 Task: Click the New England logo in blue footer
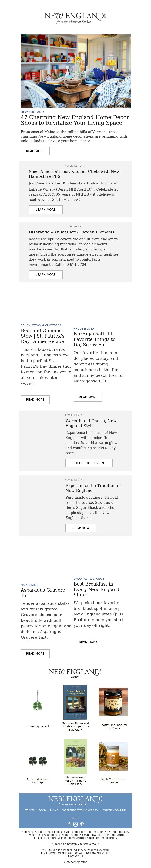click(75, 801)
